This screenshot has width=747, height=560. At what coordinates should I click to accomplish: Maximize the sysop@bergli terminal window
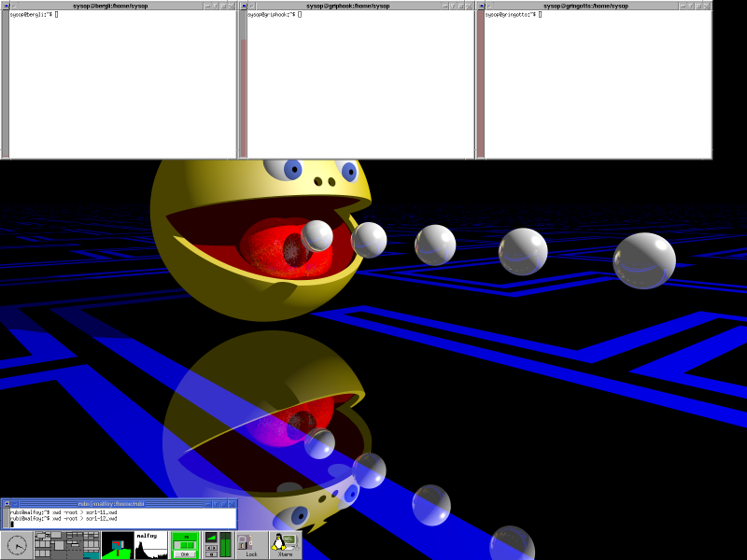(223, 6)
